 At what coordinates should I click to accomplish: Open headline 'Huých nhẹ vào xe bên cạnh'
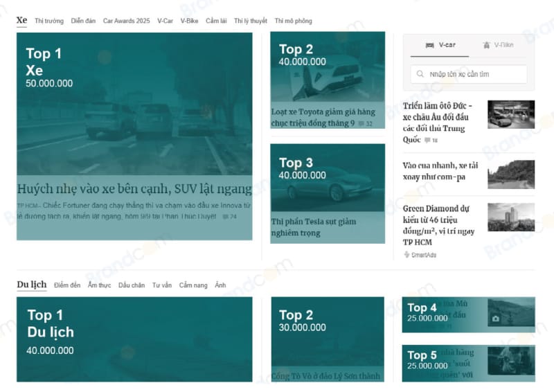pyautogui.click(x=134, y=188)
